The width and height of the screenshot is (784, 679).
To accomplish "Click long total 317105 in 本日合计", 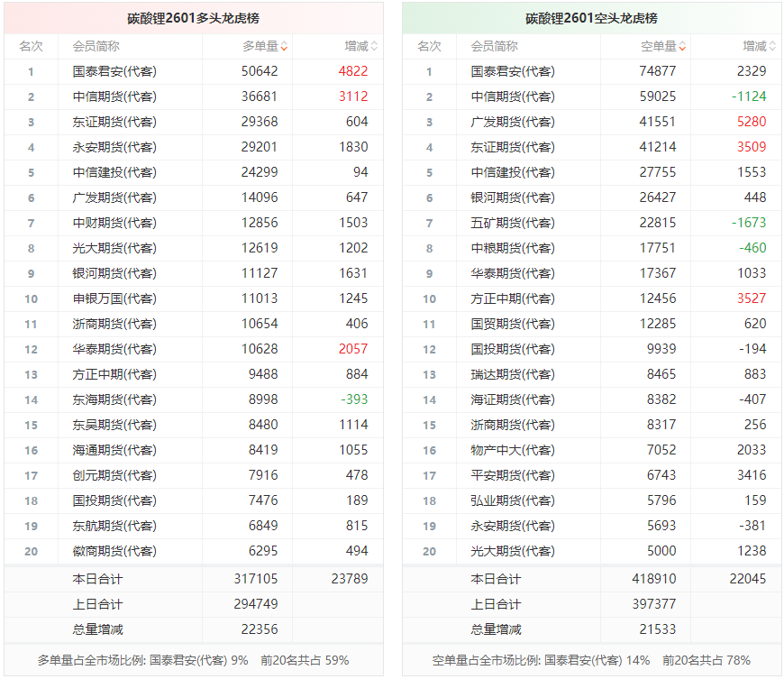I will point(256,579).
